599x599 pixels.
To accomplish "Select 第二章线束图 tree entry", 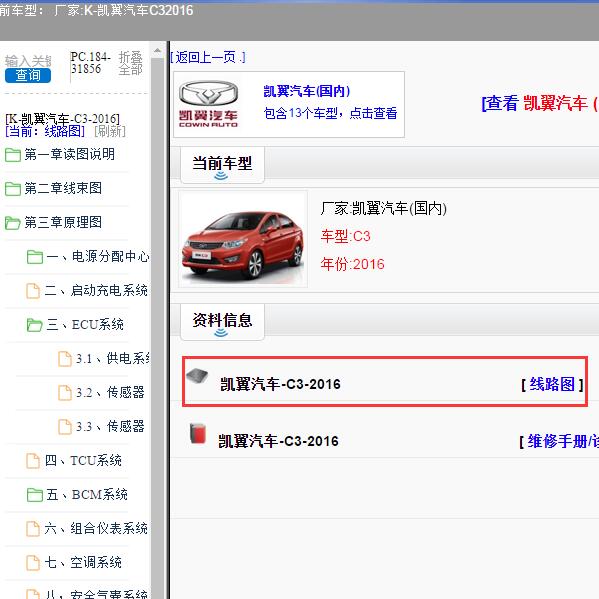I will [63, 188].
